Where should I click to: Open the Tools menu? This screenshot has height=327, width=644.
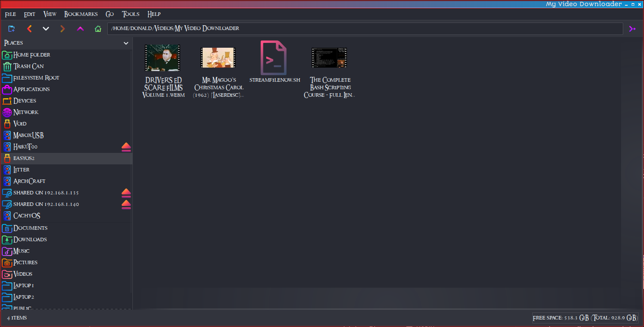(x=131, y=14)
